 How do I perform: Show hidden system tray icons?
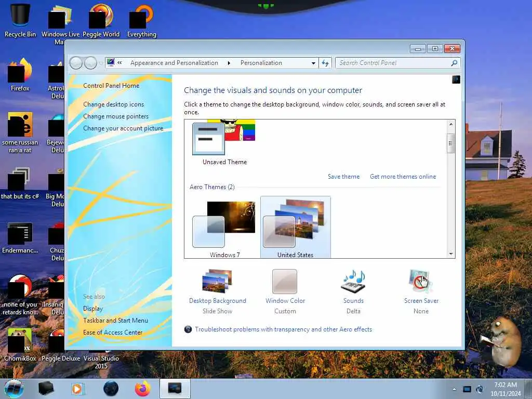point(454,390)
